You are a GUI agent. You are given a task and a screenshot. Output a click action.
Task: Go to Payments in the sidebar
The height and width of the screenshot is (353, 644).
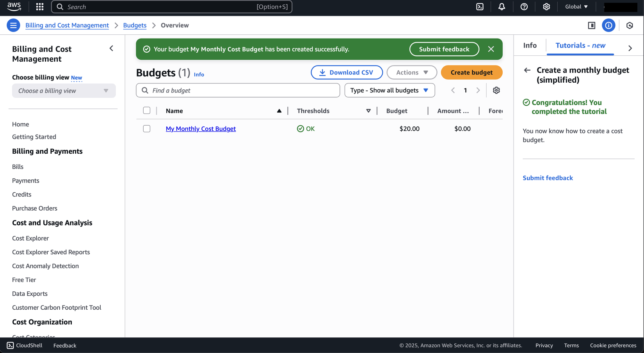(x=25, y=181)
